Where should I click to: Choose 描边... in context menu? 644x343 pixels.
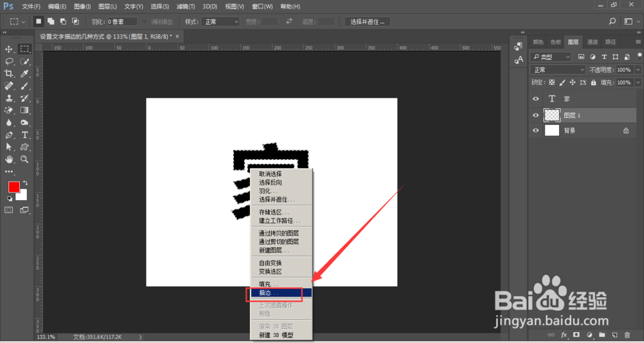(x=281, y=293)
